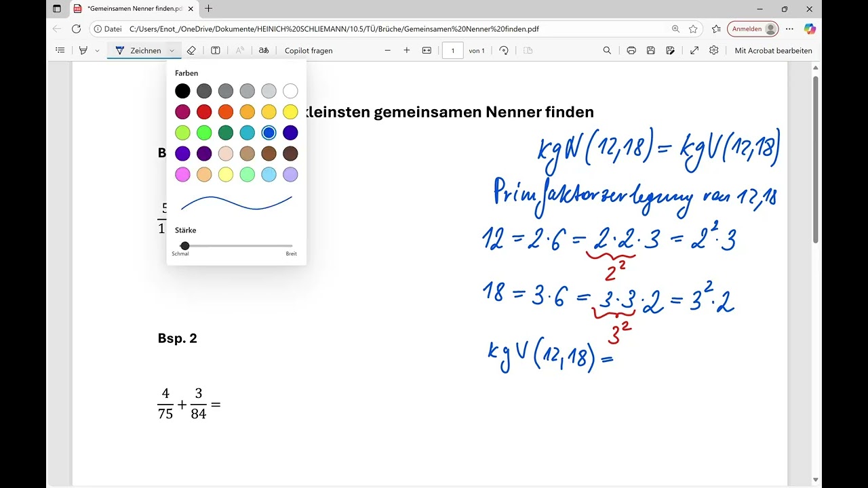Image resolution: width=868 pixels, height=488 pixels.
Task: Click the heading kleinsten gemeinsamen Nenner finden
Action: [450, 112]
